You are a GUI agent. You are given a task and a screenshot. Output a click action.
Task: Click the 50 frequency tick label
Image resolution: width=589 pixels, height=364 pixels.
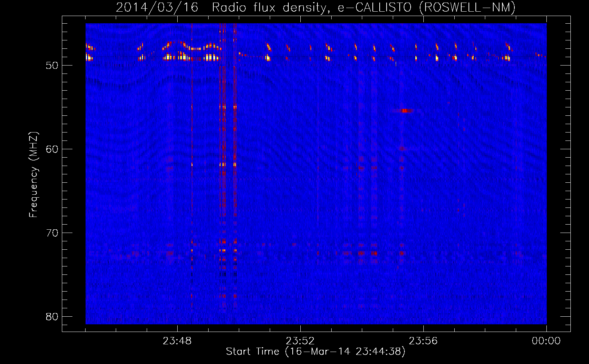(52, 66)
